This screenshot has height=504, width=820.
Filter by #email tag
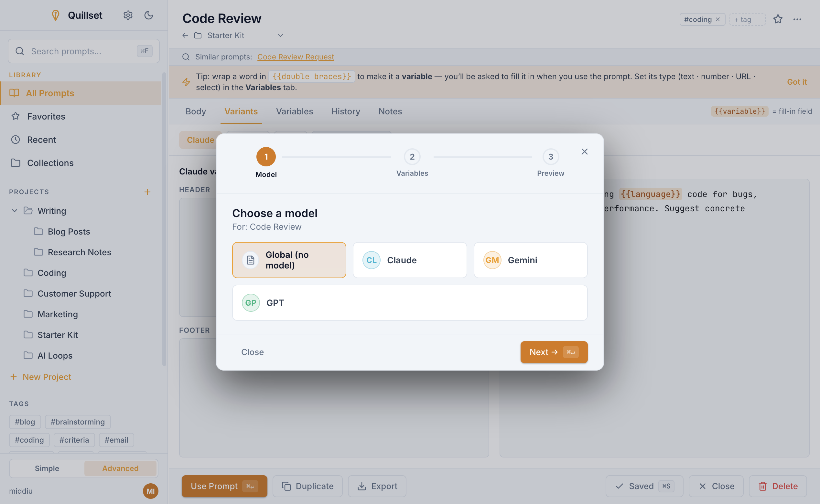116,440
